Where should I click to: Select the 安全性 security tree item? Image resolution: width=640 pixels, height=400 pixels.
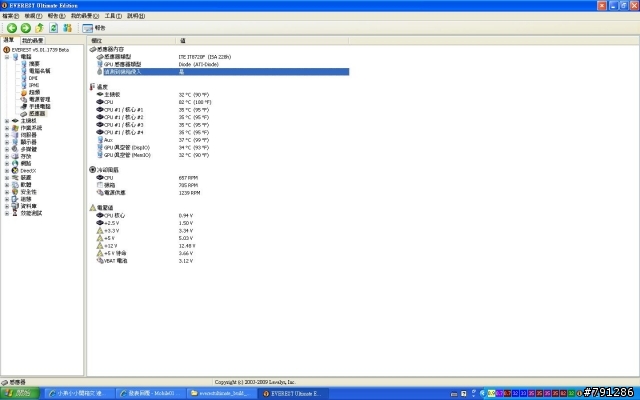29,192
